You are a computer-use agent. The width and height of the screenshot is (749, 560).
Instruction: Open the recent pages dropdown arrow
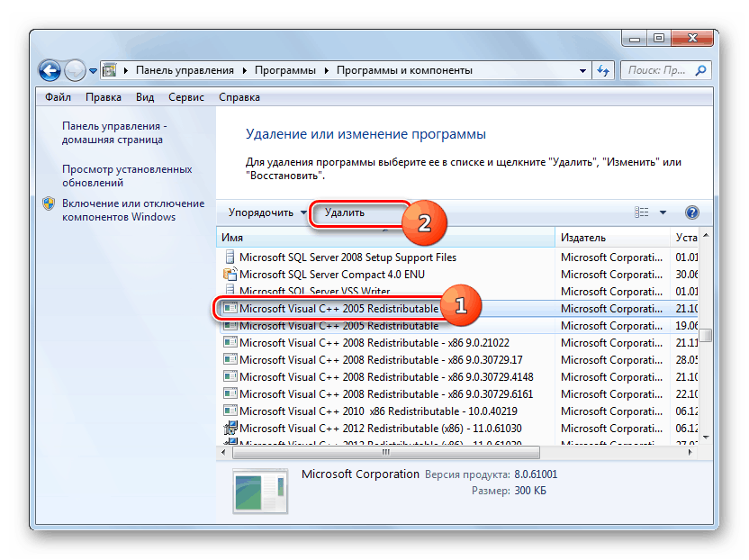pyautogui.click(x=93, y=71)
